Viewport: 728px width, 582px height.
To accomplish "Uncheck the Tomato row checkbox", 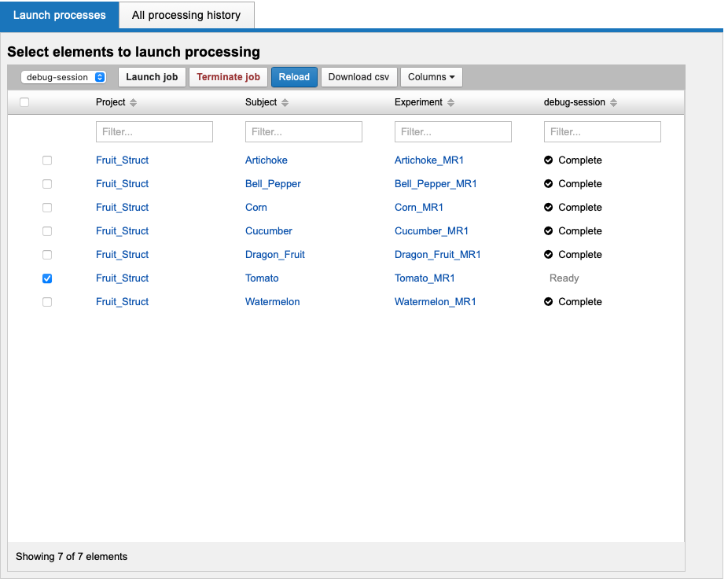I will (47, 278).
